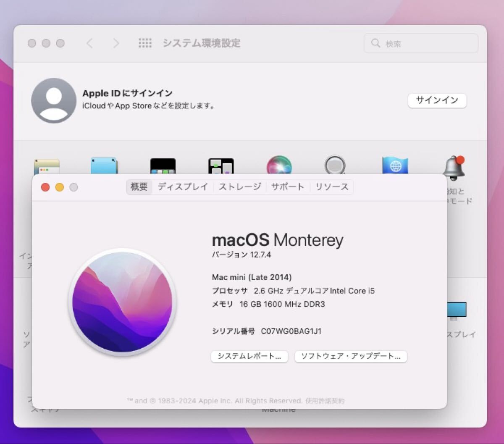Go back with the left chevron
The image size is (504, 444).
(x=89, y=43)
